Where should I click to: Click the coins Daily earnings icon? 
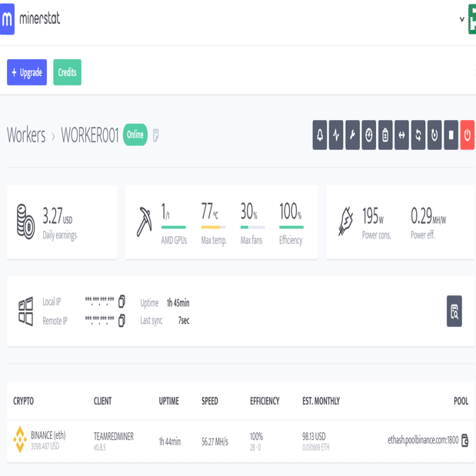[25, 221]
